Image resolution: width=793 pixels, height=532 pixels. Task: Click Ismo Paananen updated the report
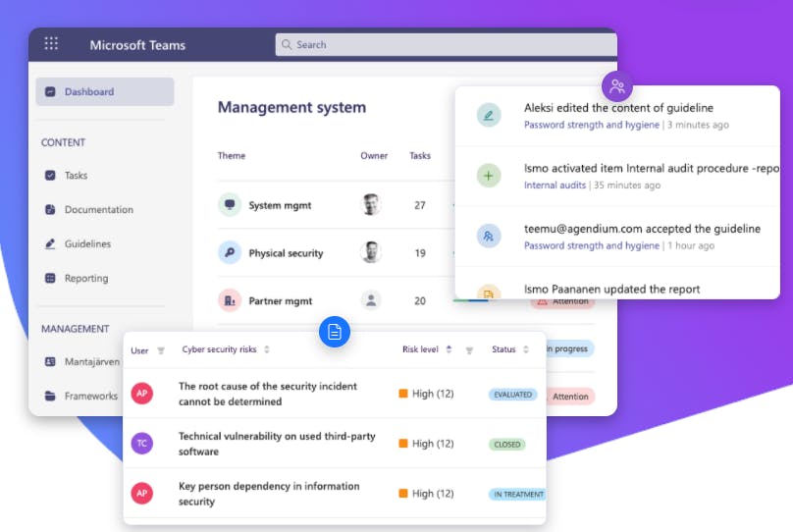[x=612, y=290]
